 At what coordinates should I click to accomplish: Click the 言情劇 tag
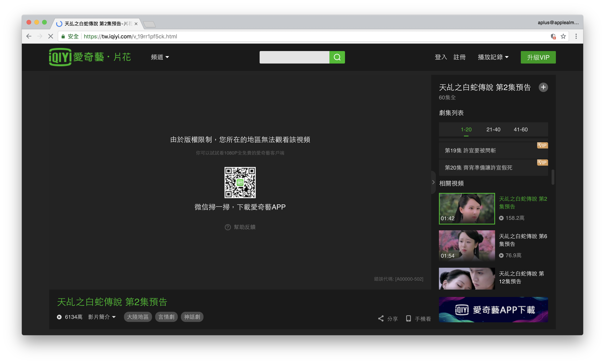click(x=166, y=317)
